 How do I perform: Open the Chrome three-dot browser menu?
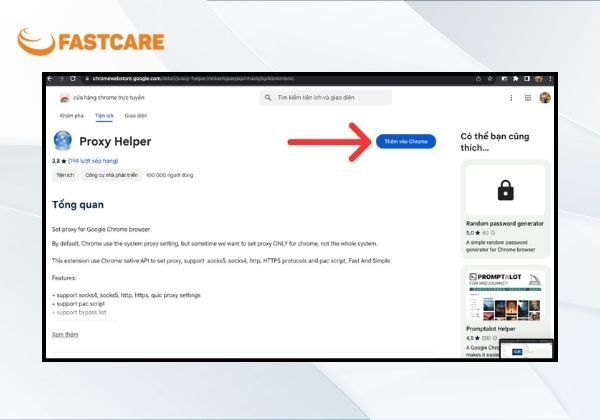click(x=550, y=78)
